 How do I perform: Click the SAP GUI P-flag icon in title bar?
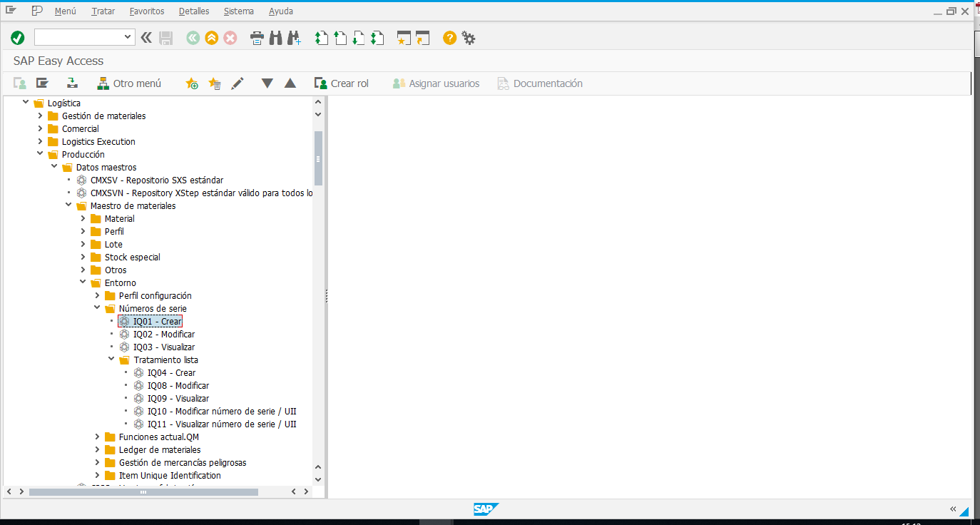pos(37,11)
